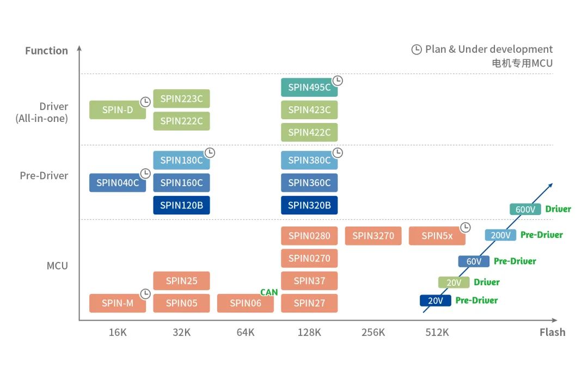Click the SPIN3270 MCU block
This screenshot has height=368, width=588.
(373, 236)
